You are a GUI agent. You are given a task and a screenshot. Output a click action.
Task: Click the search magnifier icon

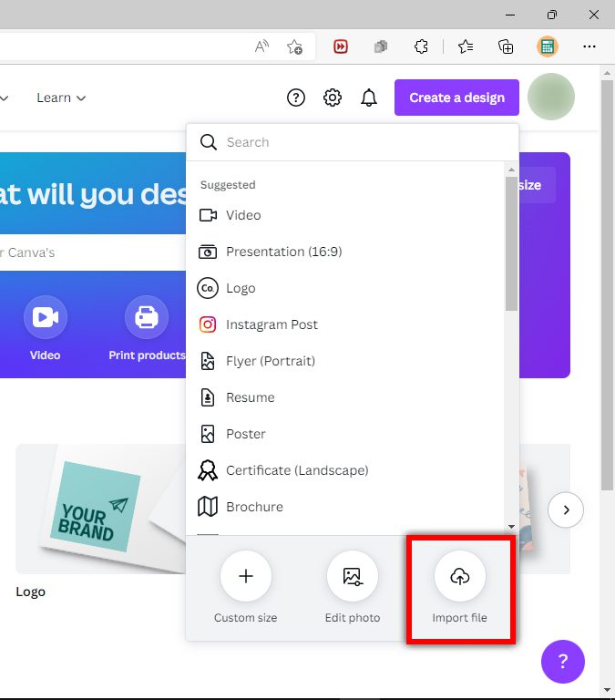pos(209,142)
